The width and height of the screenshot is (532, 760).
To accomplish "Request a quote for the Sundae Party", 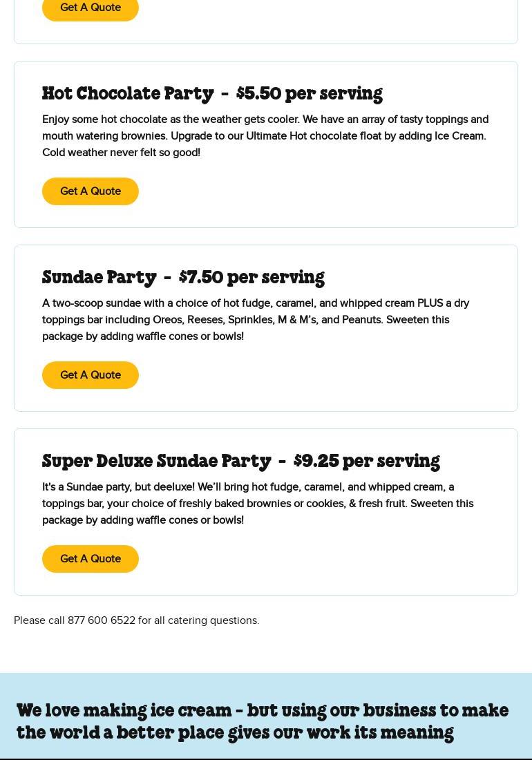I will click(x=91, y=375).
